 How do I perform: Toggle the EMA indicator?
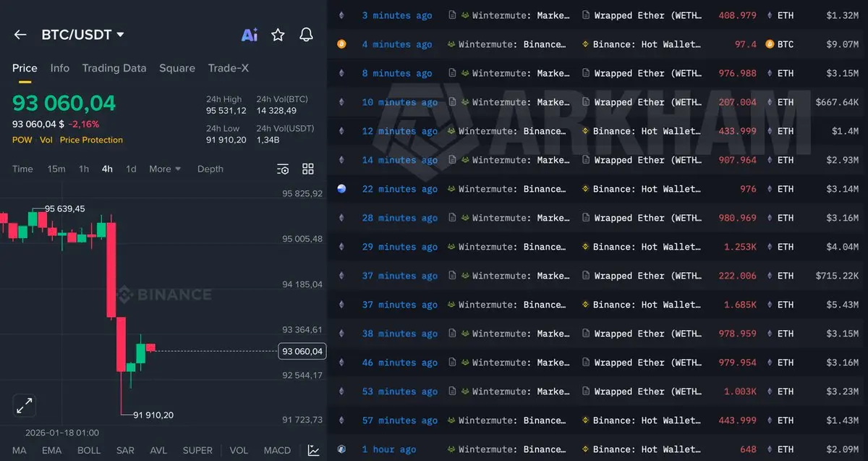[52, 450]
